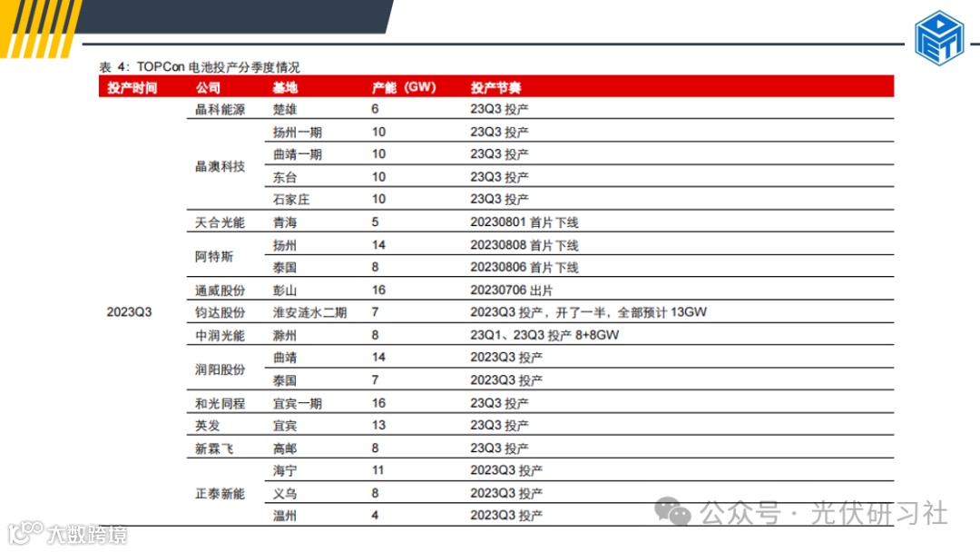Select company cell '天合光能'
This screenshot has height=552, width=980.
pos(220,222)
